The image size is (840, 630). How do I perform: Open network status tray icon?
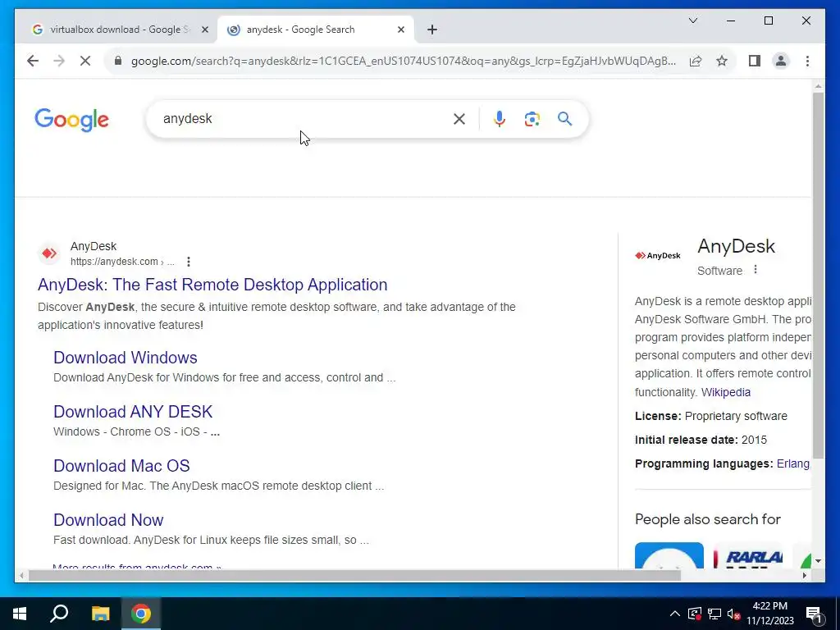pos(714,614)
